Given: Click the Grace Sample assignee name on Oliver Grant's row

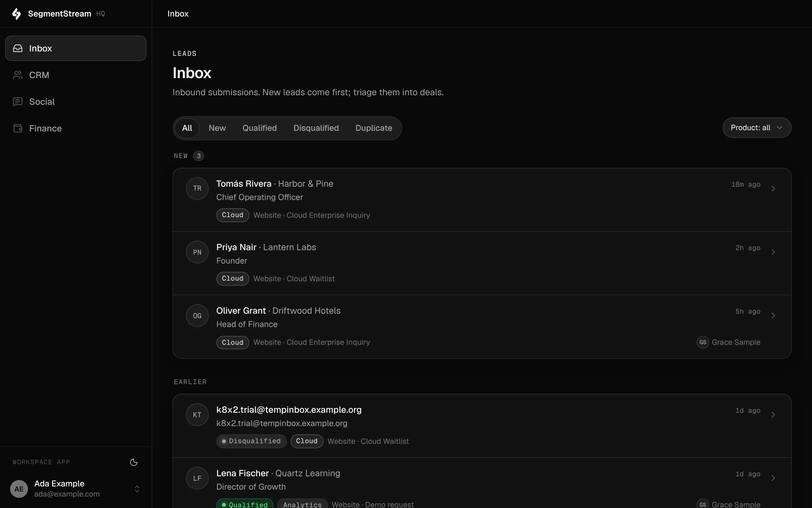Looking at the screenshot, I should [x=736, y=342].
